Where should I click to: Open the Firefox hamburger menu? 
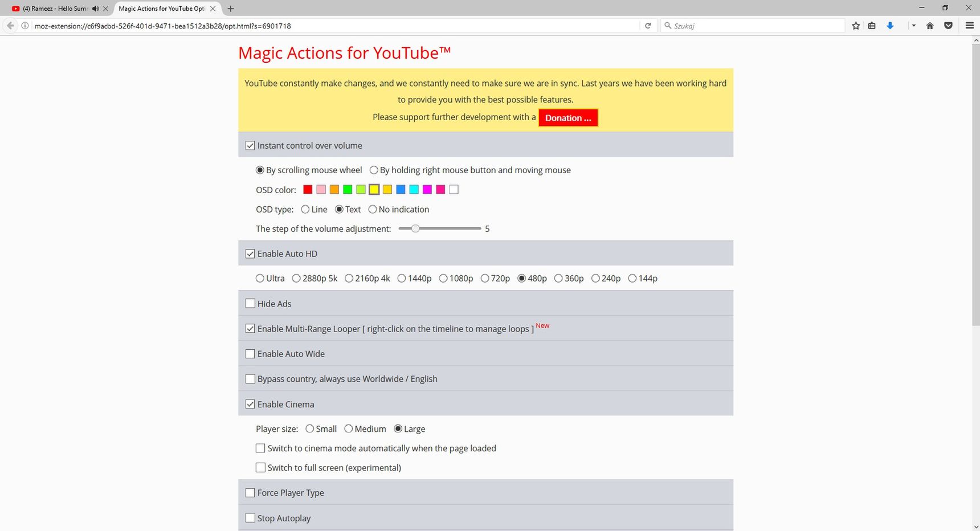(970, 26)
